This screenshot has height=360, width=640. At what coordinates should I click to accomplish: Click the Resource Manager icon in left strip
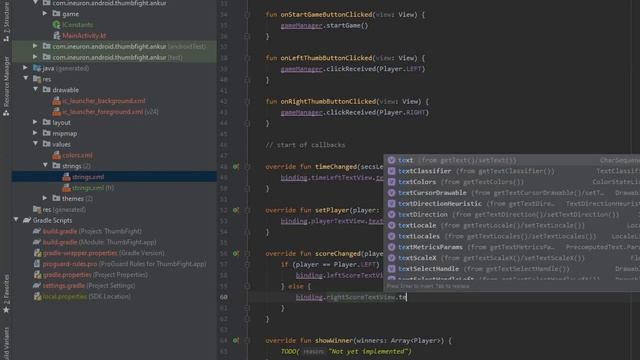tap(6, 113)
